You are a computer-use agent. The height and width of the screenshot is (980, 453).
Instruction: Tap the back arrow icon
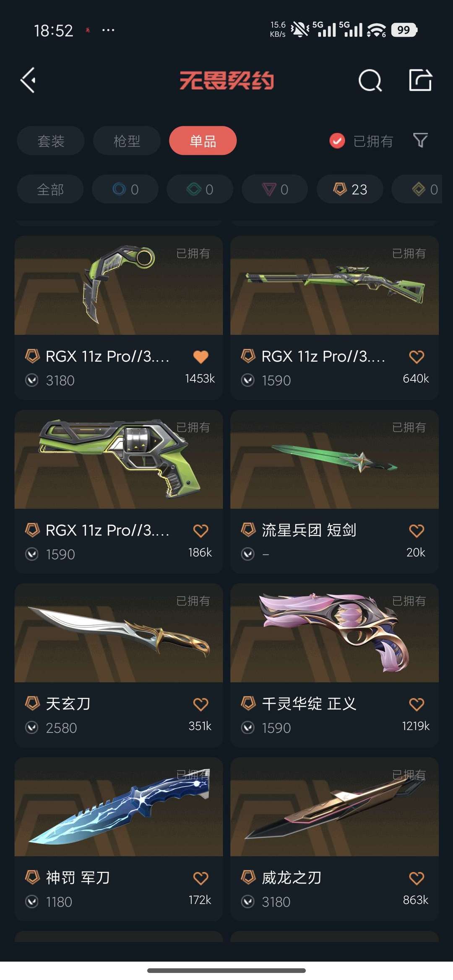point(28,80)
